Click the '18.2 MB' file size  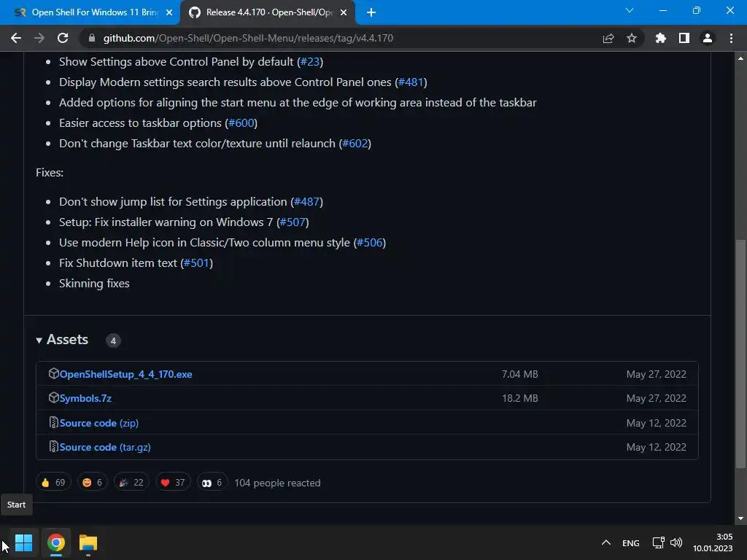519,399
